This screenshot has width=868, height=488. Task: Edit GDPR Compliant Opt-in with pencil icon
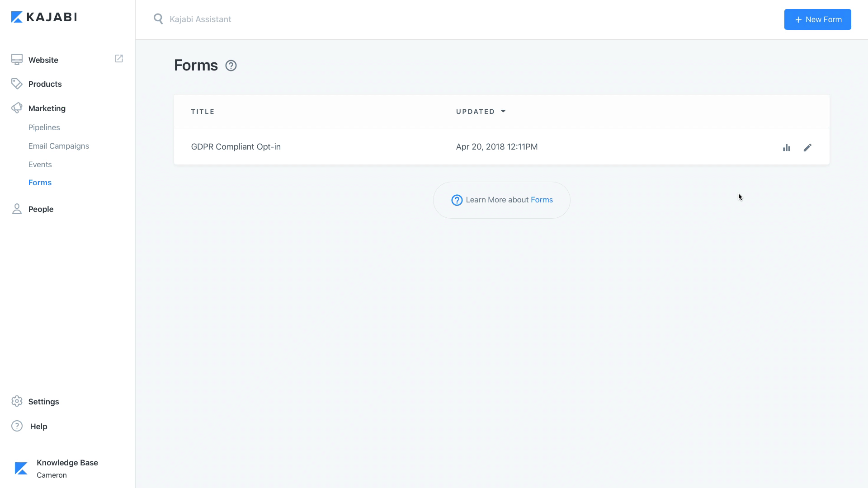(807, 148)
